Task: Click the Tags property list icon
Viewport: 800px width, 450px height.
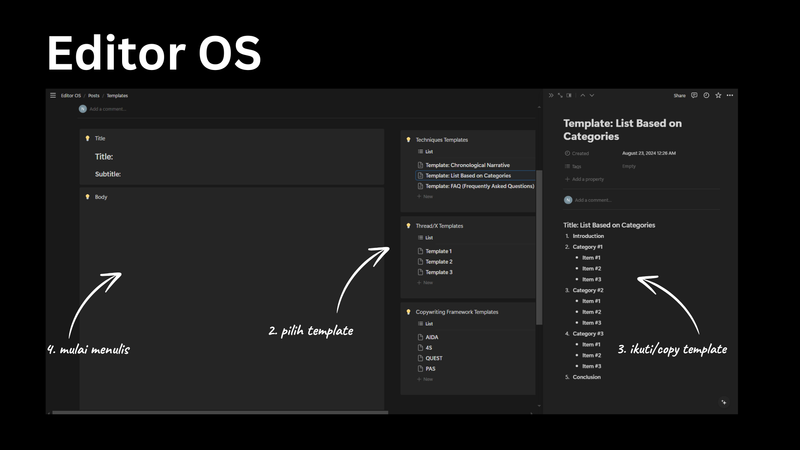Action: pos(567,166)
